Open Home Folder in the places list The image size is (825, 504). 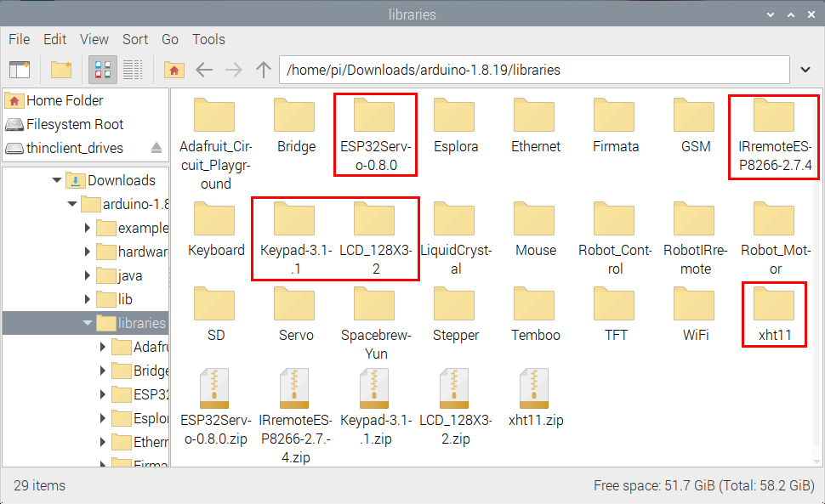pyautogui.click(x=64, y=100)
